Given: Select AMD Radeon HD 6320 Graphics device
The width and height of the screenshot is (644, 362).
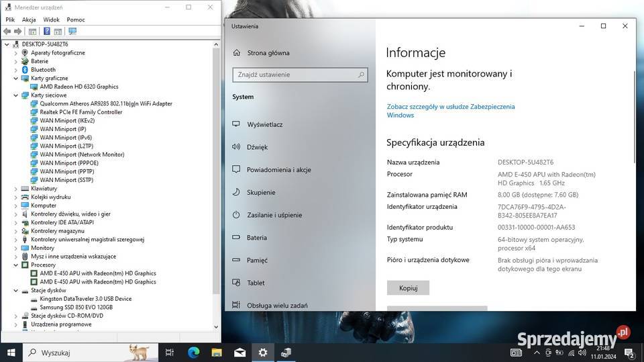Looking at the screenshot, I should 79,87.
